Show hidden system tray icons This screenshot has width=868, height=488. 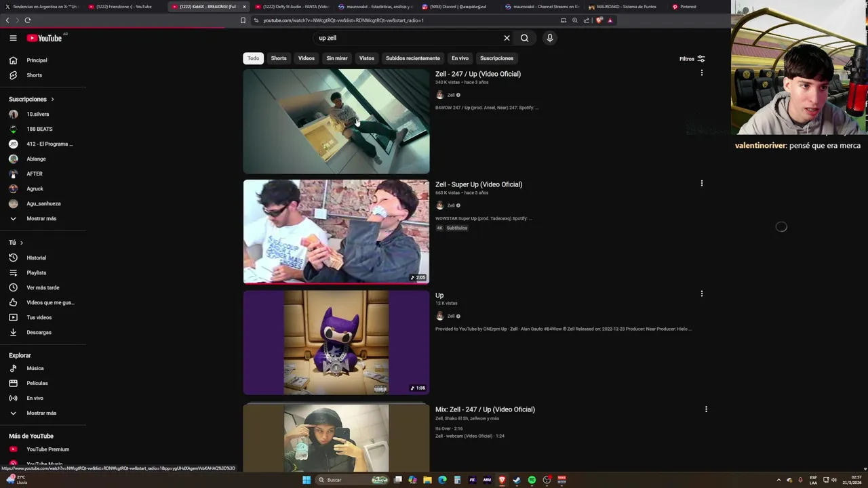778,480
